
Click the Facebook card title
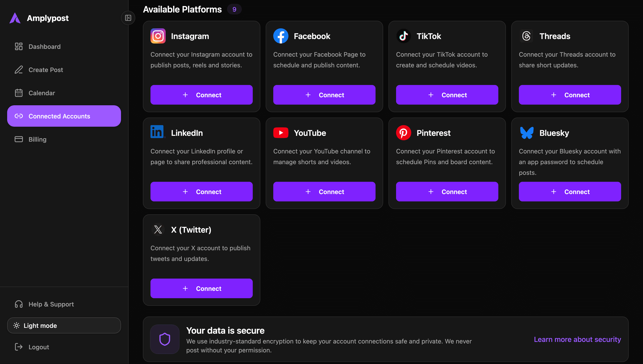point(312,36)
